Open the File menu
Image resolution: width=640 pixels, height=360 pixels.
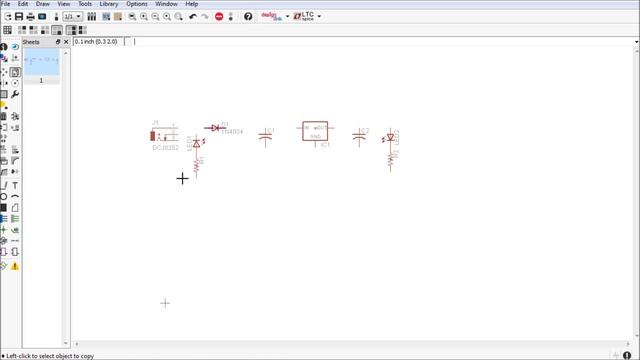pyautogui.click(x=6, y=4)
